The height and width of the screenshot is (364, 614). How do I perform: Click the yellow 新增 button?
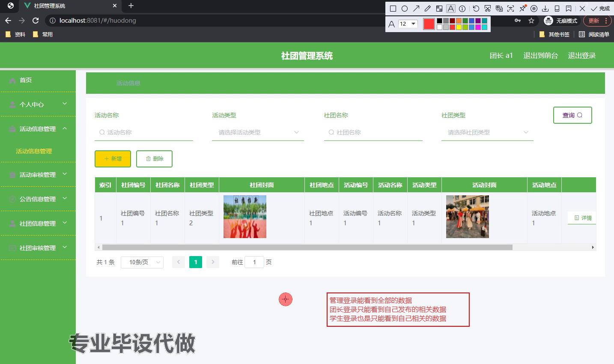pyautogui.click(x=113, y=158)
